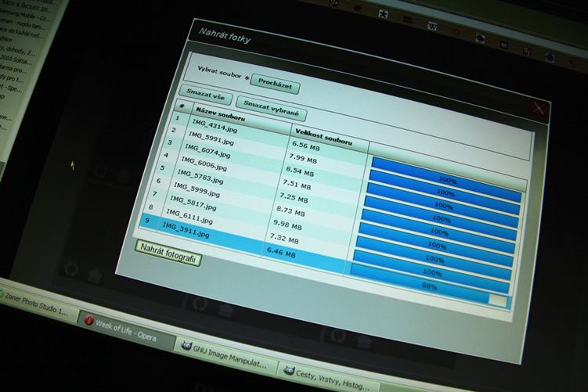This screenshot has height=392, width=588.
Task: Click the Wikipedia W icon in the top toolbar
Action: (433, 27)
